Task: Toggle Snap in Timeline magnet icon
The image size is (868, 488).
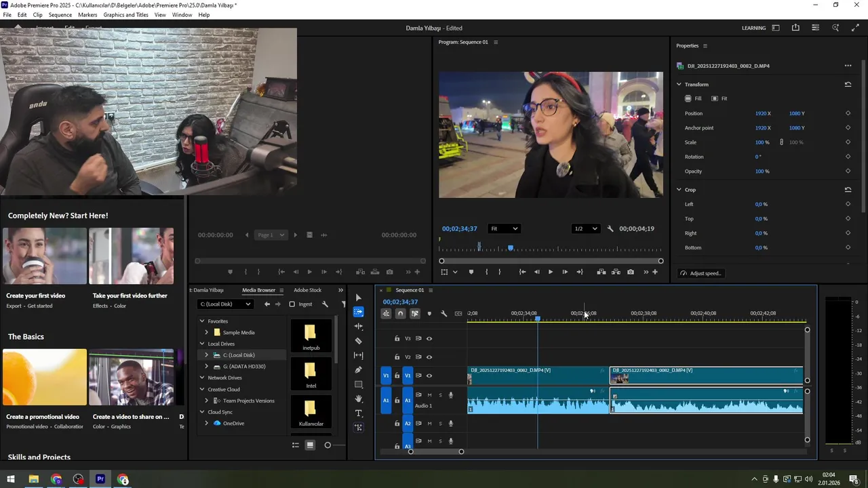Action: tap(400, 314)
